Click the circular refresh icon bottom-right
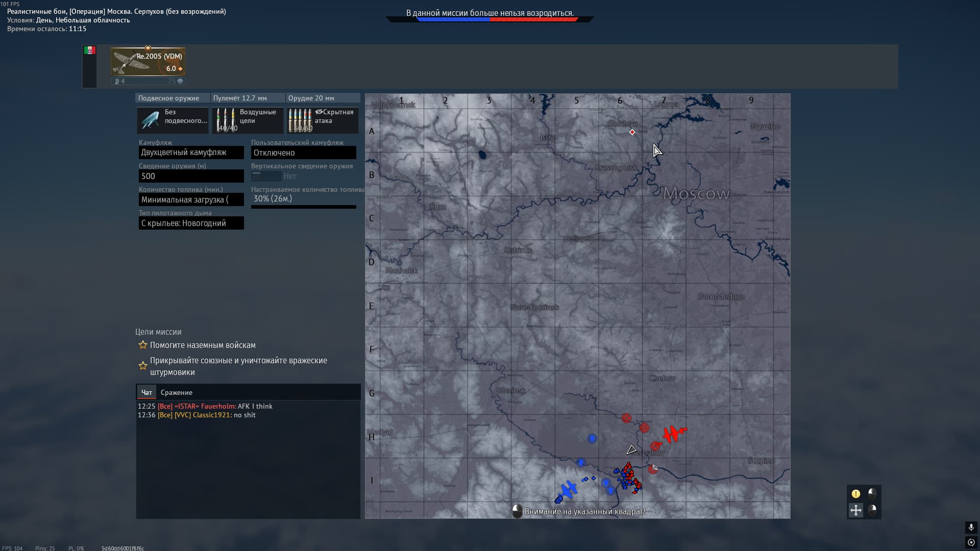Screen dimensions: 980x551 (x=971, y=542)
